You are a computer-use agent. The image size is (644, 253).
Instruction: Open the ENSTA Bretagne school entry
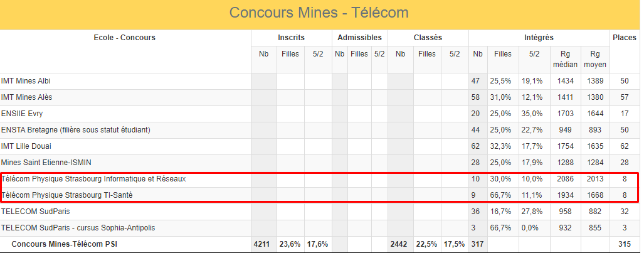pos(76,130)
